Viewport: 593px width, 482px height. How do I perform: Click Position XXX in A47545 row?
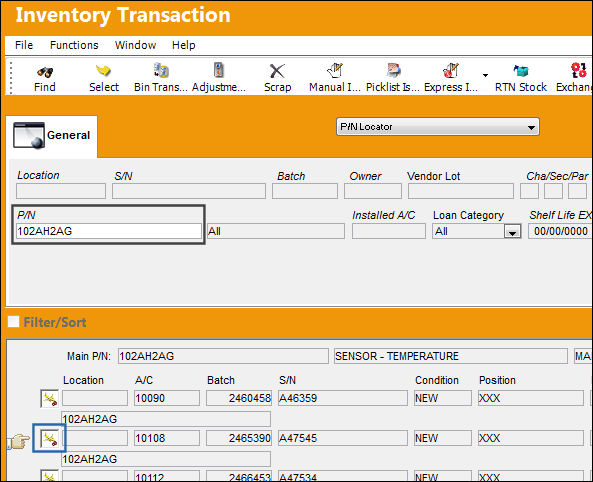point(531,438)
